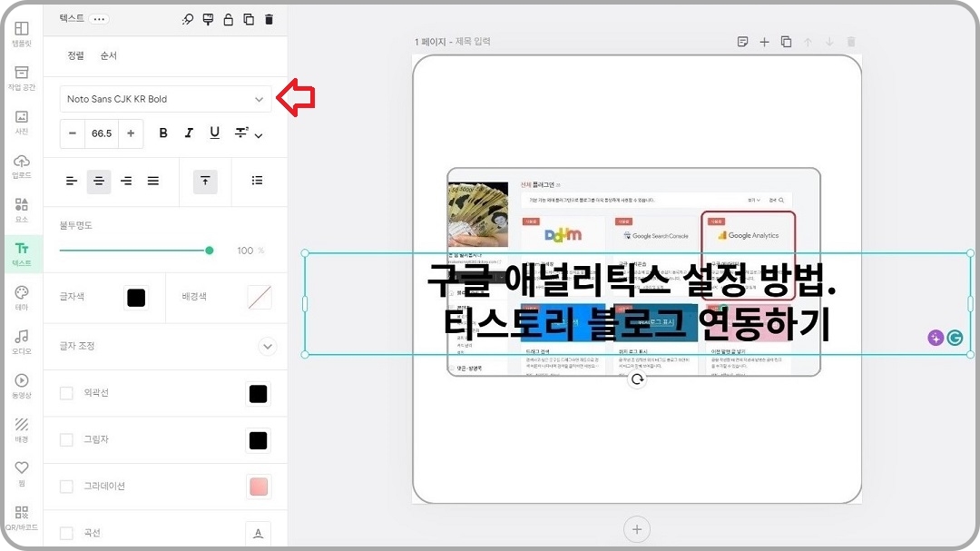Open more options with the ... button
Viewport: 980px width, 551px height.
pos(98,18)
